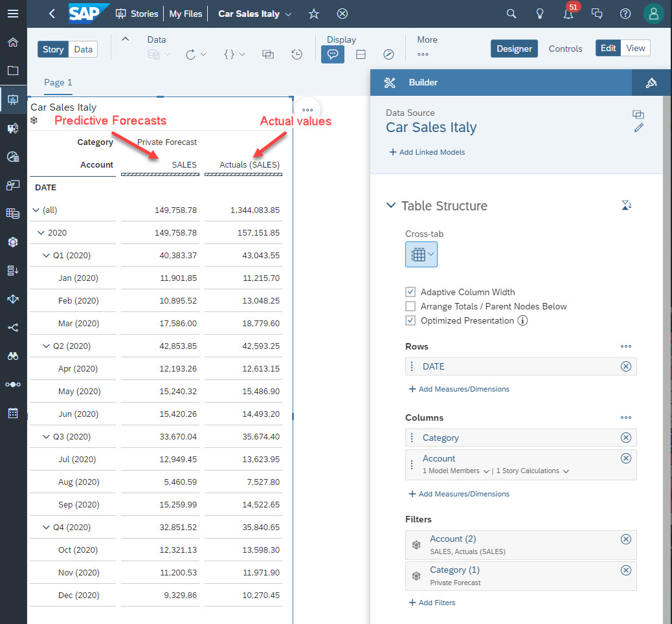Click the history clock icon

pyautogui.click(x=297, y=54)
